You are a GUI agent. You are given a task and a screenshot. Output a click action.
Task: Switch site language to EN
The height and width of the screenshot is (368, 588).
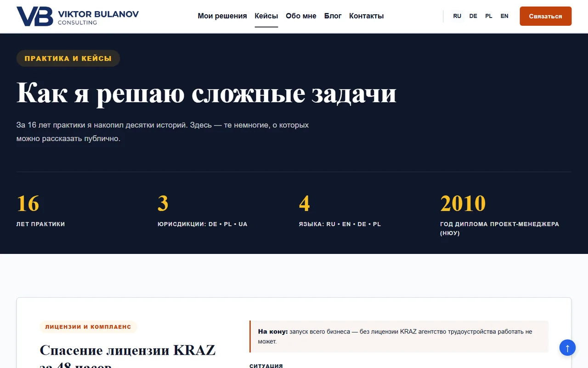[504, 16]
